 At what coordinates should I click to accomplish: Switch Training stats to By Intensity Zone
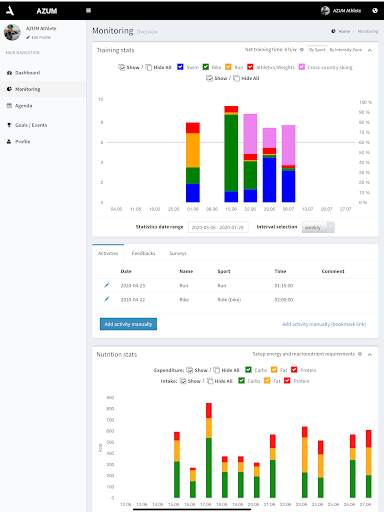tap(346, 50)
